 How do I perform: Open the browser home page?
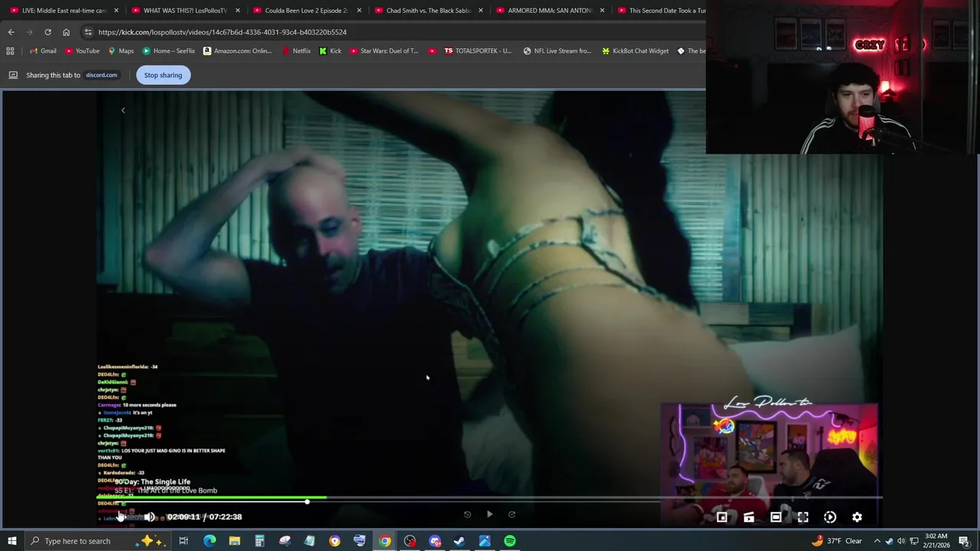click(x=66, y=32)
